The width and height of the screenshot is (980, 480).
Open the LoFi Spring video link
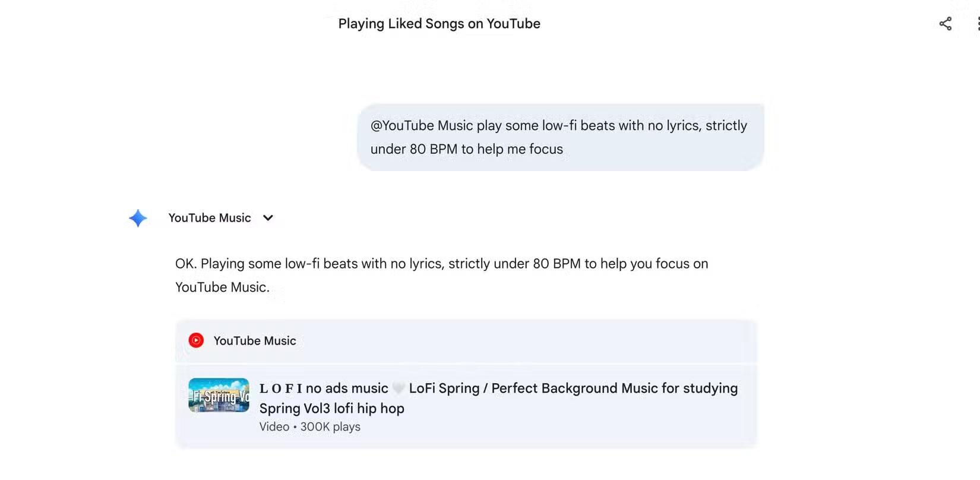(x=498, y=398)
